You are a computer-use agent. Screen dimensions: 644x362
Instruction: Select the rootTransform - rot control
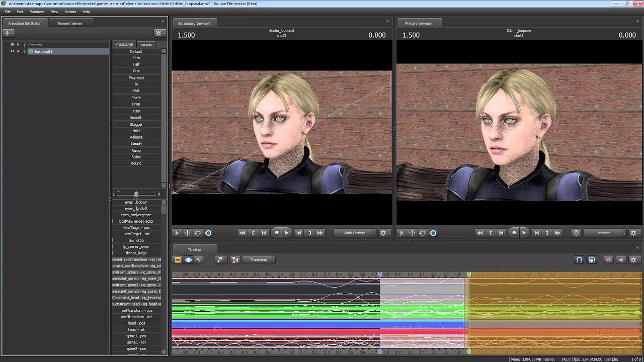[136, 317]
